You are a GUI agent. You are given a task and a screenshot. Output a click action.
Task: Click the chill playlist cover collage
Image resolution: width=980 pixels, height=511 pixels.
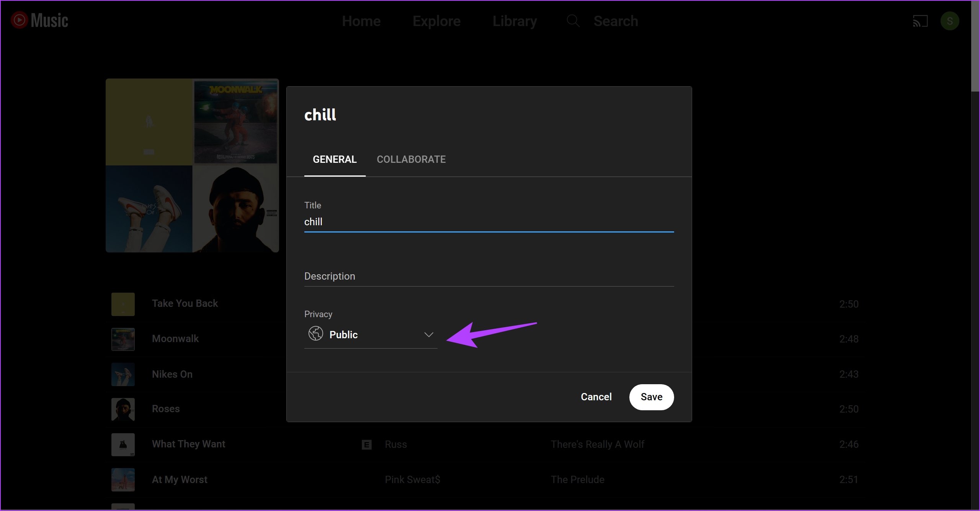coord(192,165)
